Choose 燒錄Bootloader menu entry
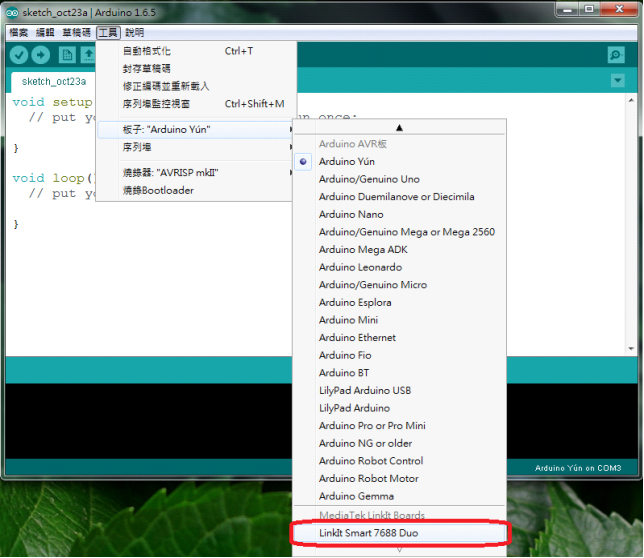Viewport: 644px width, 558px height. pos(196,191)
